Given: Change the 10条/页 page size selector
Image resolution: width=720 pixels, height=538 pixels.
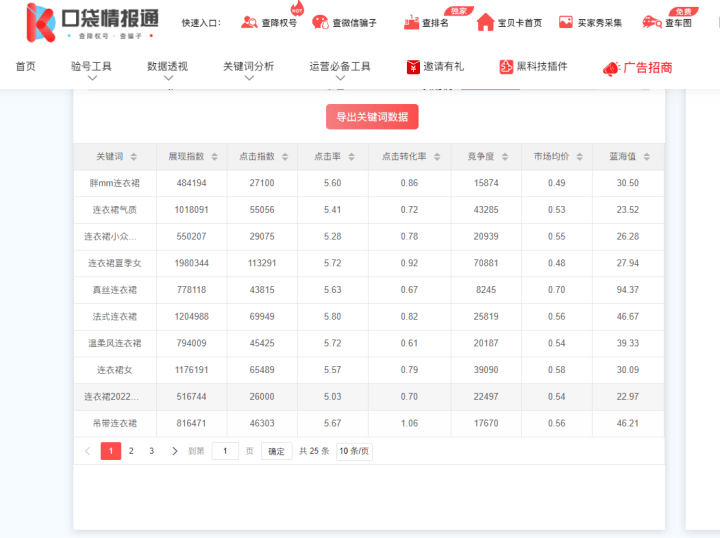Looking at the screenshot, I should 354,451.
